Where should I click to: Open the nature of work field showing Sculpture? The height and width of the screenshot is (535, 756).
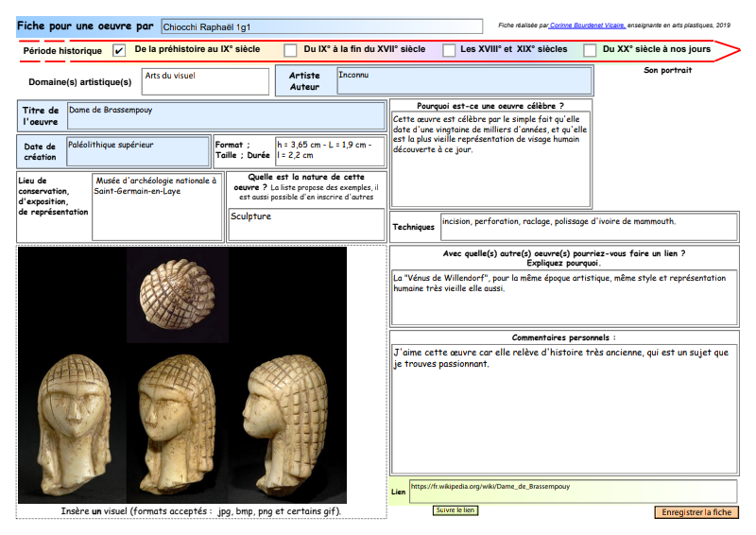tap(306, 226)
